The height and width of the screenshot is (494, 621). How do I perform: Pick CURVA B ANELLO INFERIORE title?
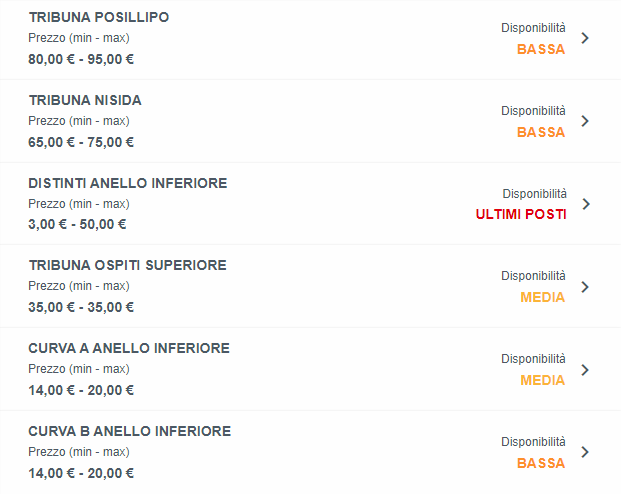tap(130, 431)
